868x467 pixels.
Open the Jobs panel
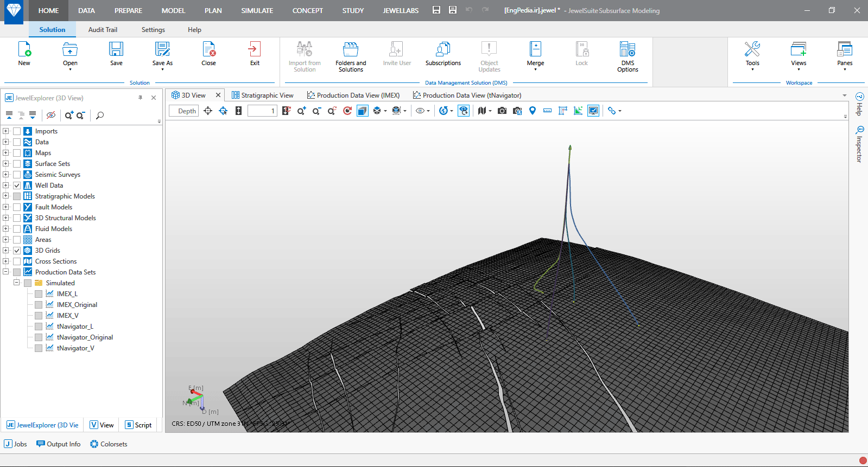coord(15,444)
